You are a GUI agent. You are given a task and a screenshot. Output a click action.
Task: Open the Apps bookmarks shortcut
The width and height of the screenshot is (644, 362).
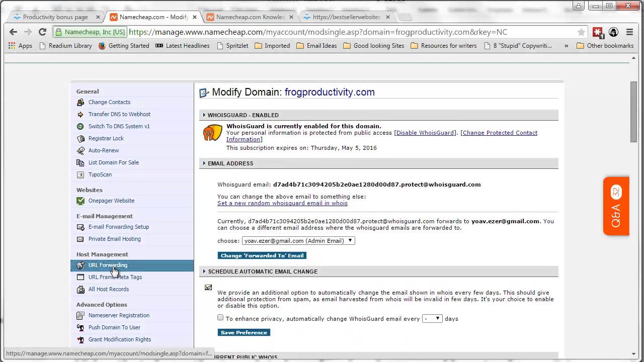tap(20, 45)
